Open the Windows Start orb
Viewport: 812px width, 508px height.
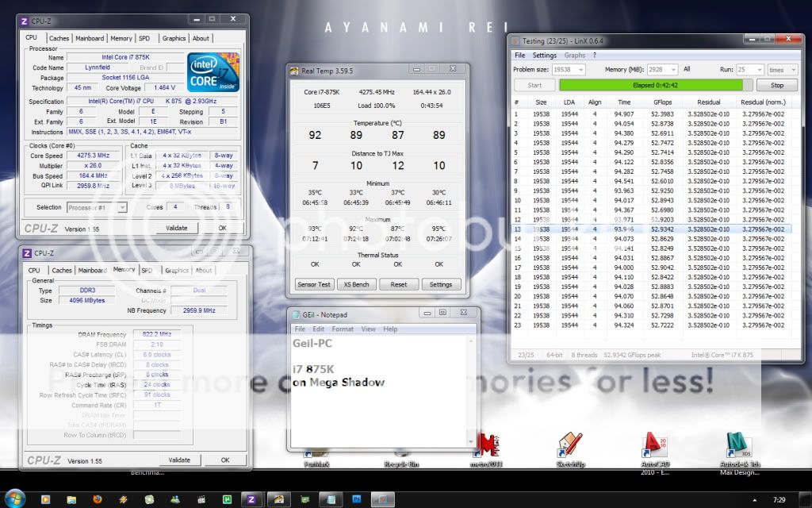(x=14, y=499)
